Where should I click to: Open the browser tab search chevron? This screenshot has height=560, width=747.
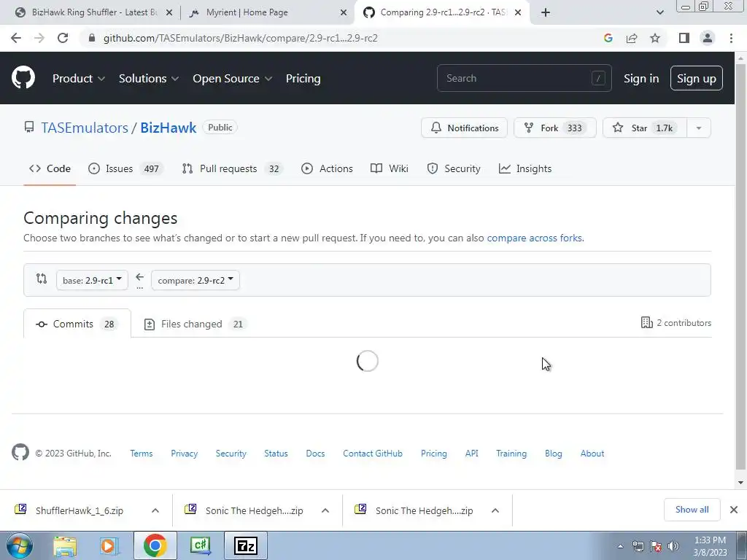coord(659,12)
